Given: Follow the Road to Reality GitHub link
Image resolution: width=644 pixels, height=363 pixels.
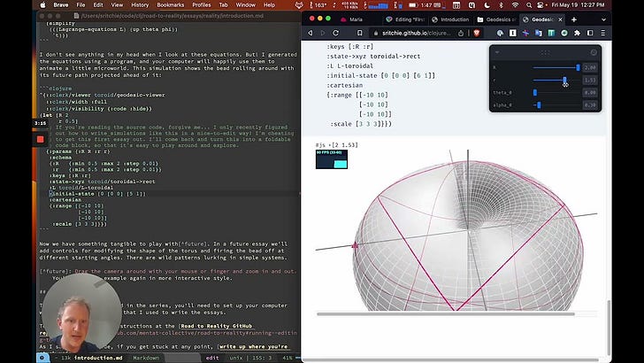Looking at the screenshot, I should point(217,326).
